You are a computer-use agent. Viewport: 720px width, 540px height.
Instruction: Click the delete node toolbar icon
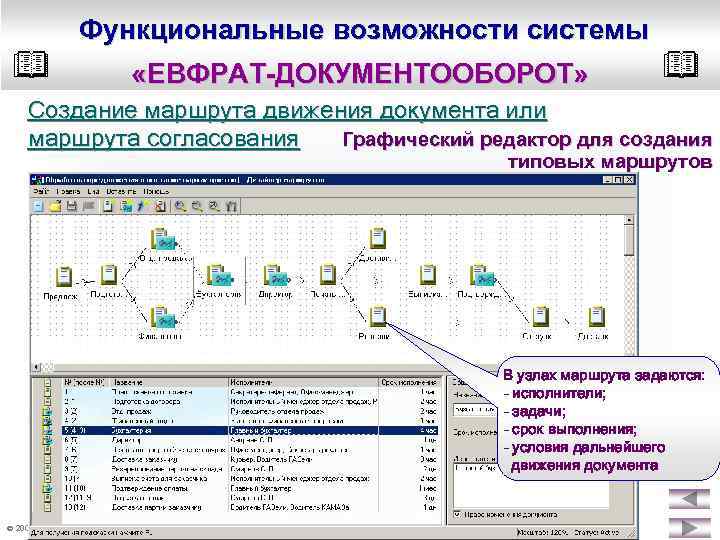(x=159, y=206)
